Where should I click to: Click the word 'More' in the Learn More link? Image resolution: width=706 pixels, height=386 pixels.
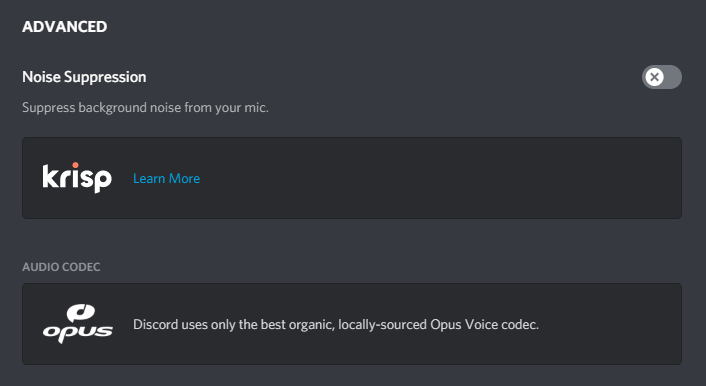coord(185,178)
